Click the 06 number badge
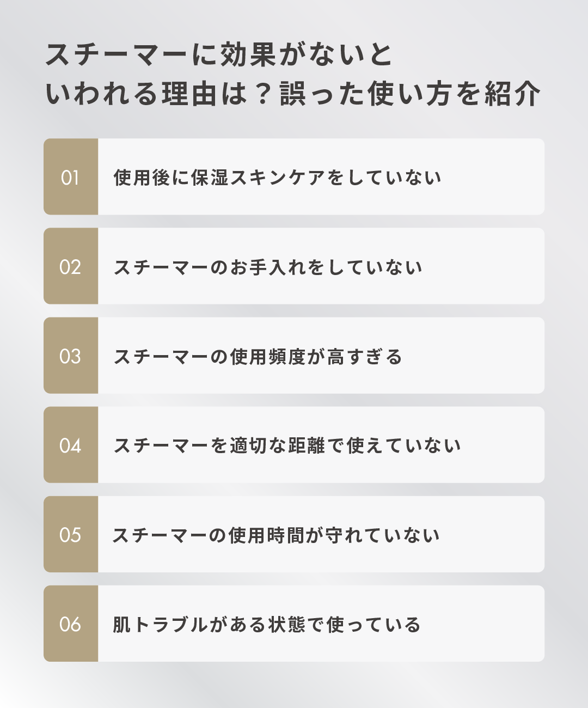The width and height of the screenshot is (588, 708). tap(70, 624)
